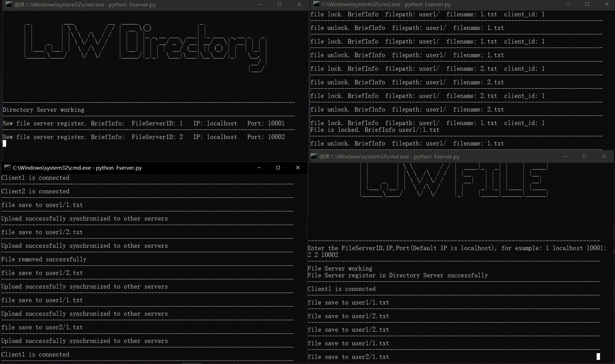Minimize the Dserver.py console window
Viewport: 615px width, 364px height.
coord(260,4)
